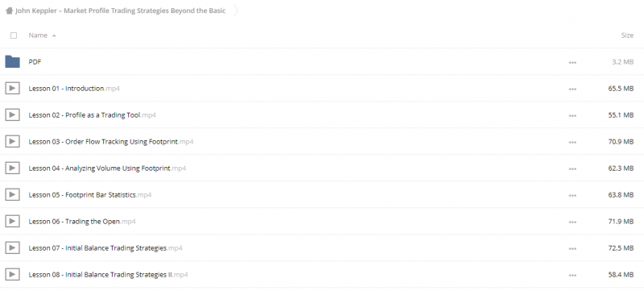Click the video icon for Lesson 06 Trading the Open
The image size is (644, 291).
12,221
